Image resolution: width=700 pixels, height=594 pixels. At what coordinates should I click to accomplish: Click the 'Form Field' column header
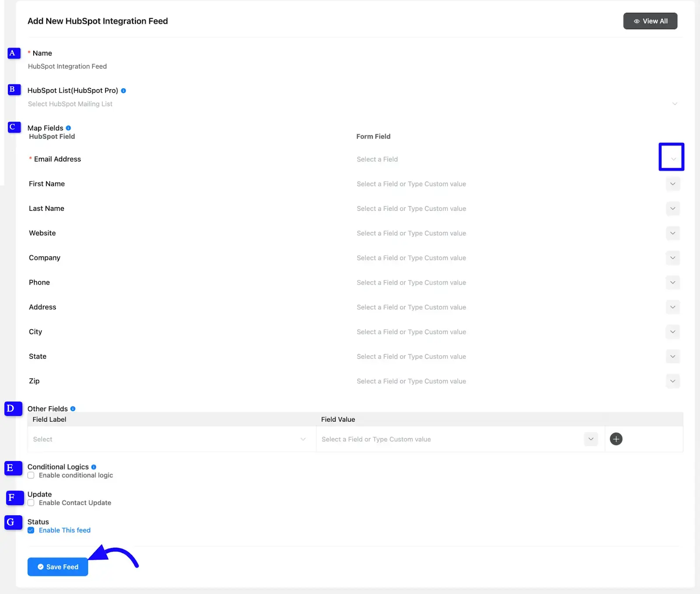click(373, 136)
